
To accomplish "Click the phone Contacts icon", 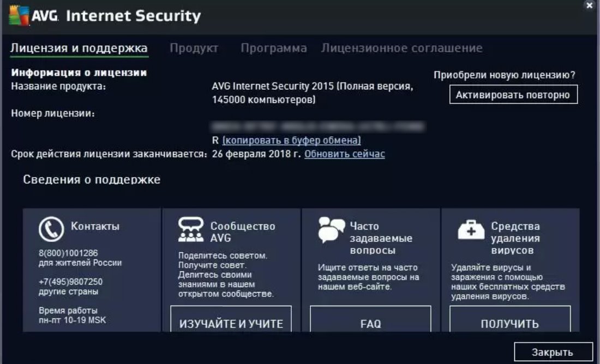I will (x=51, y=229).
